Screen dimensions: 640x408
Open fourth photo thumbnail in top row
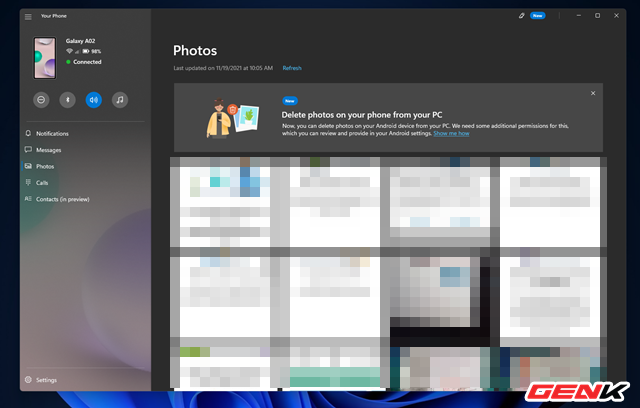click(550, 202)
